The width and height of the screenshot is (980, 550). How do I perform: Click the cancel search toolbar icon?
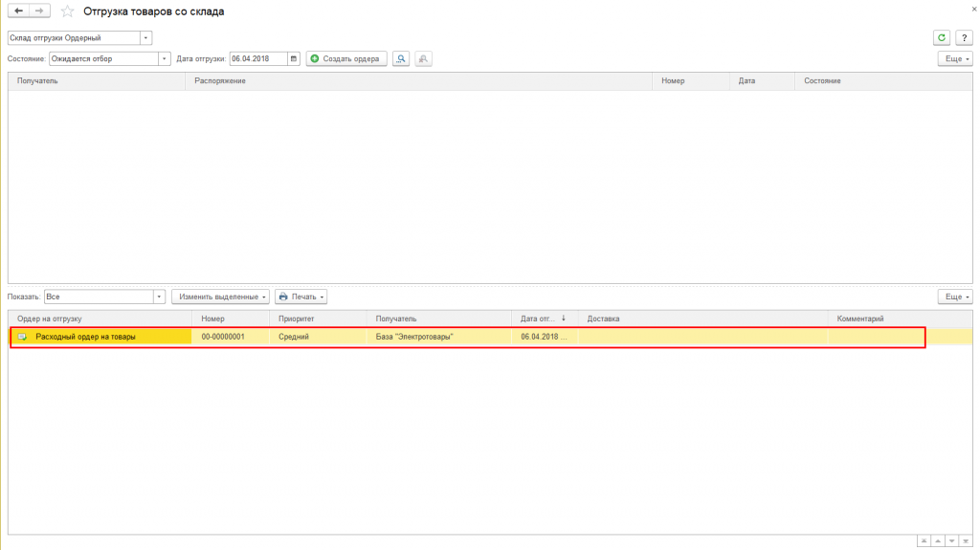[x=423, y=58]
